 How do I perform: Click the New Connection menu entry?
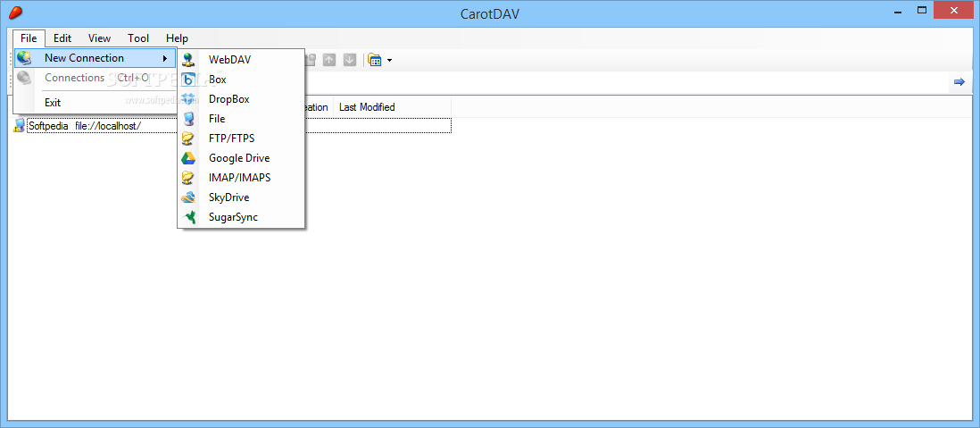click(96, 58)
